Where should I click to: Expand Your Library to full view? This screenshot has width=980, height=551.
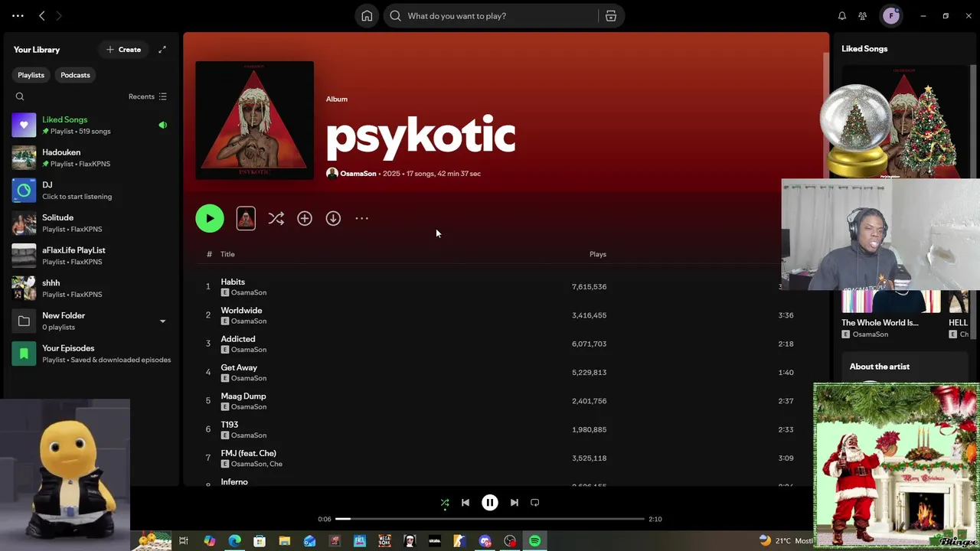pyautogui.click(x=162, y=50)
